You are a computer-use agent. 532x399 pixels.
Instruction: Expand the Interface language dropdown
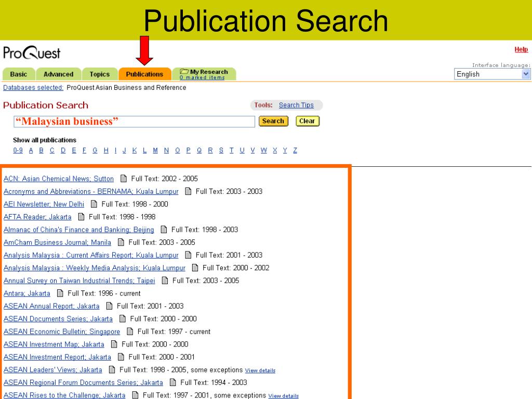point(492,74)
